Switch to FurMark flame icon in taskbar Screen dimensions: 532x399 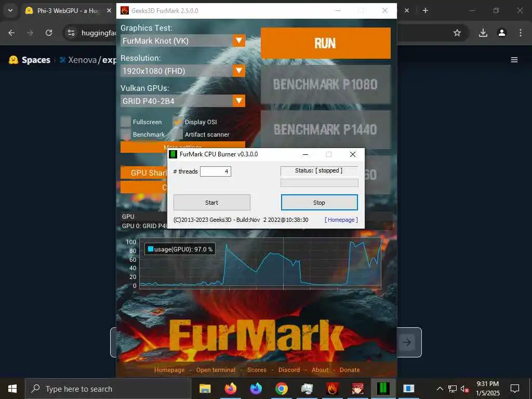pos(332,389)
